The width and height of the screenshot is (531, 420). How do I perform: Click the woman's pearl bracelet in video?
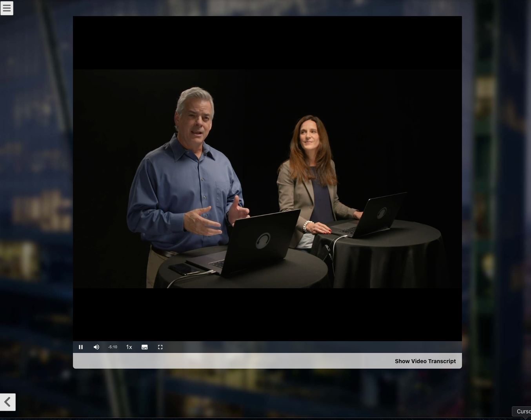pyautogui.click(x=307, y=226)
